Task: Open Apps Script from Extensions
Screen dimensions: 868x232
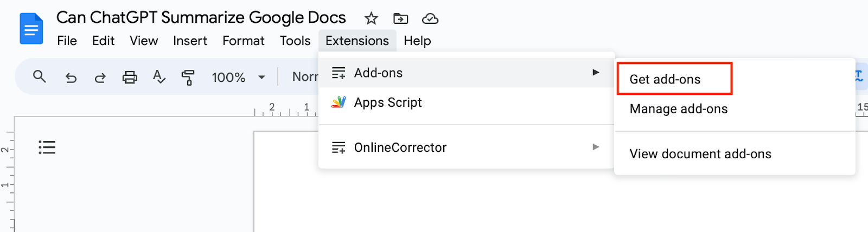Action: point(387,102)
